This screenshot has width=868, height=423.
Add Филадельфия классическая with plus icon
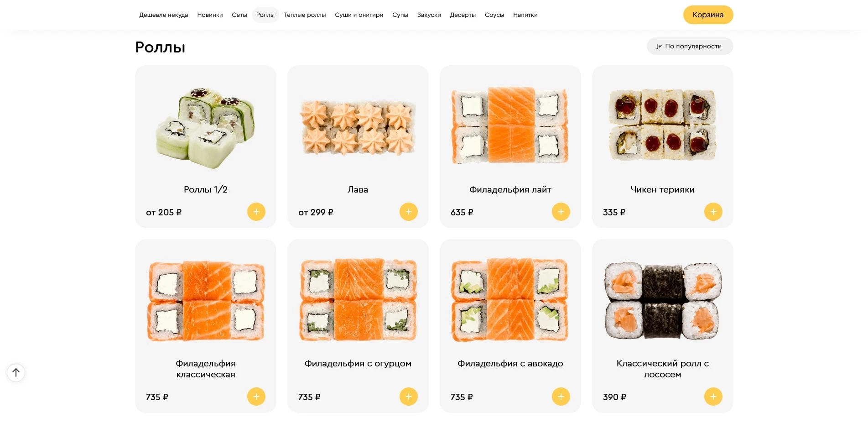256,397
